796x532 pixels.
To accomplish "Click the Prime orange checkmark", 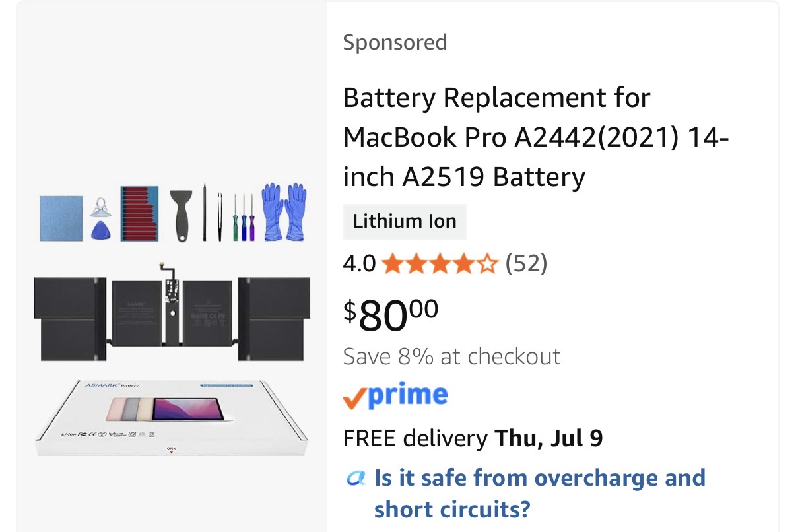I will pyautogui.click(x=354, y=398).
